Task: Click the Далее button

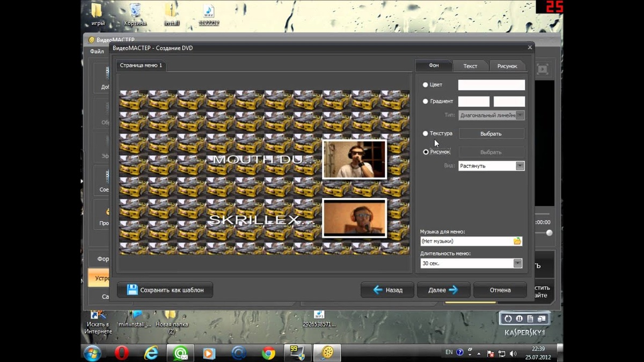Action: 443,290
